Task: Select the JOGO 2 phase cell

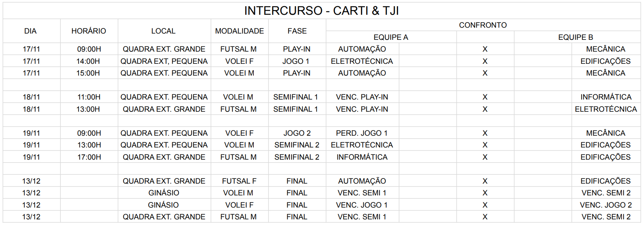Action: click(x=297, y=133)
